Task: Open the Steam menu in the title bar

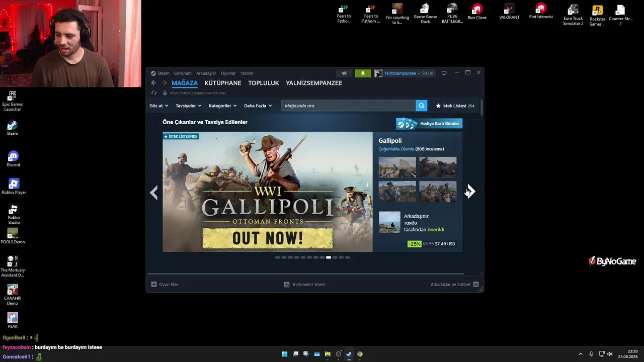Action: click(x=164, y=73)
